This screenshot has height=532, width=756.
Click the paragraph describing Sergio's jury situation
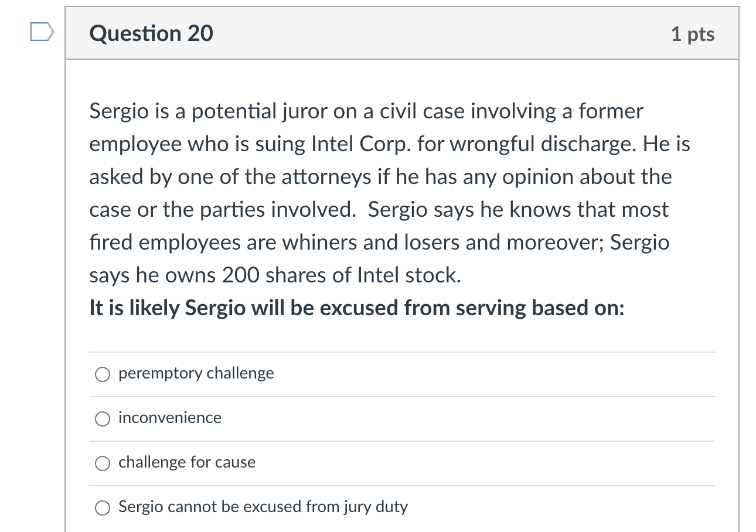pyautogui.click(x=387, y=193)
